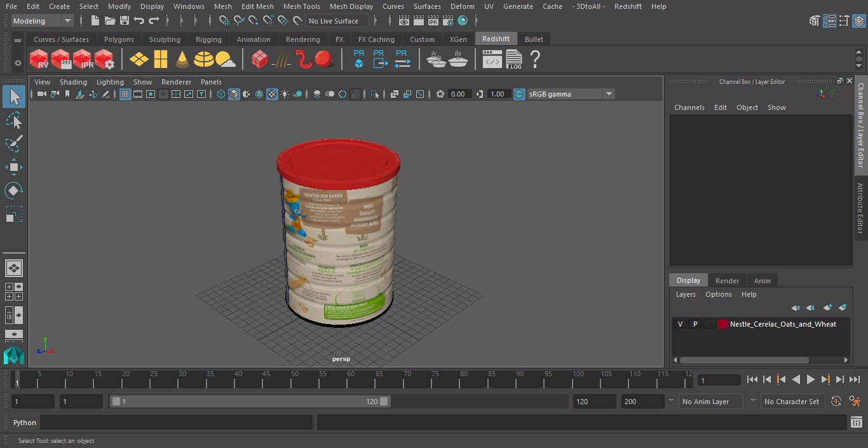The image size is (868, 448).
Task: Toggle wireframe shading in viewport toolbar
Action: [x=221, y=94]
